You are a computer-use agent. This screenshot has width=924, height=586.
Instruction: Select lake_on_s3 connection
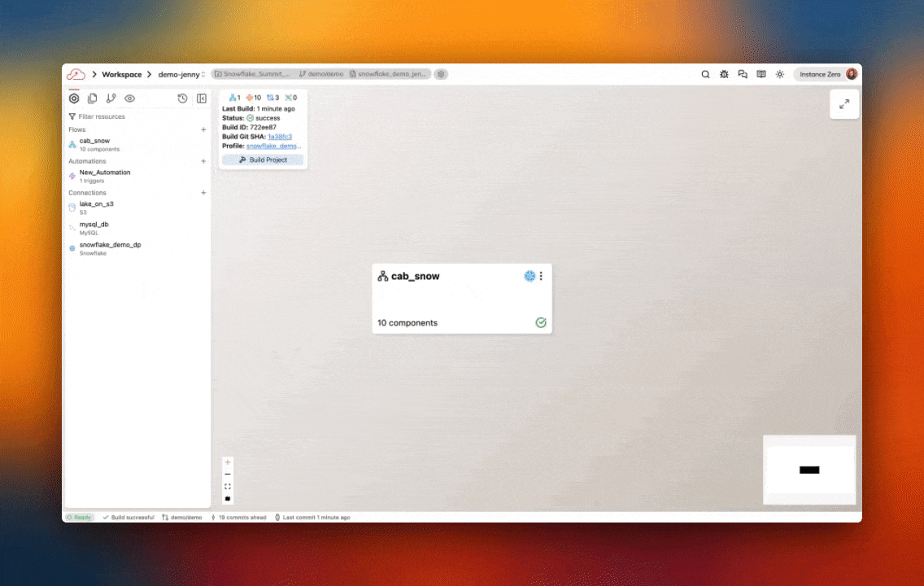point(137,208)
